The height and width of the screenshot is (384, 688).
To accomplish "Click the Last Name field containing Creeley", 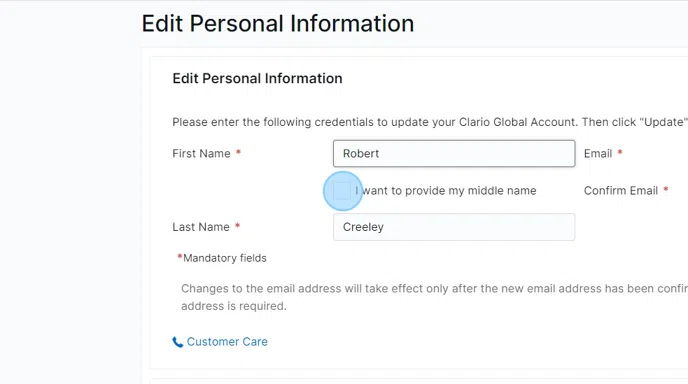I will coord(454,227).
